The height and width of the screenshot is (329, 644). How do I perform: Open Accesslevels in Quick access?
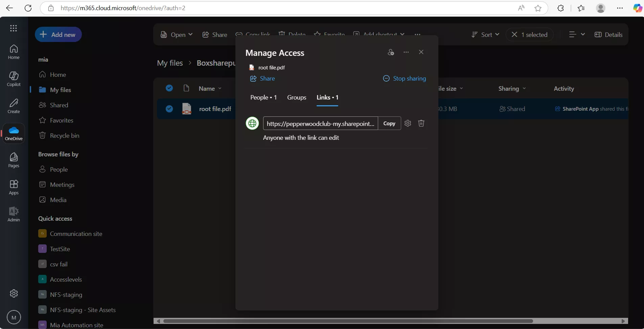coord(66,280)
